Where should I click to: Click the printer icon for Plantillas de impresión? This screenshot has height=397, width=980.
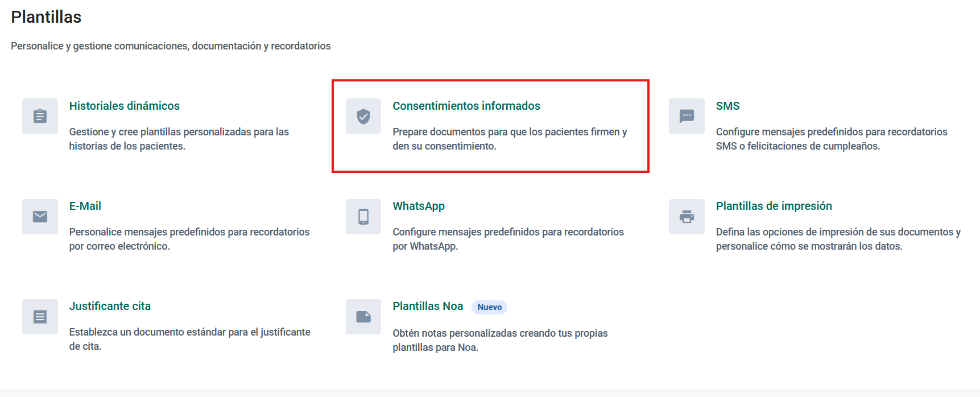point(687,217)
